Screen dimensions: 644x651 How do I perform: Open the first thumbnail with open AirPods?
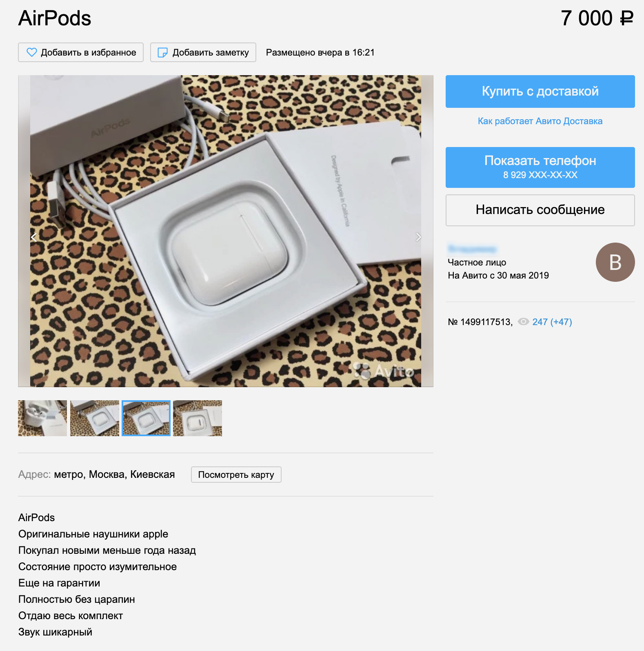pos(42,418)
